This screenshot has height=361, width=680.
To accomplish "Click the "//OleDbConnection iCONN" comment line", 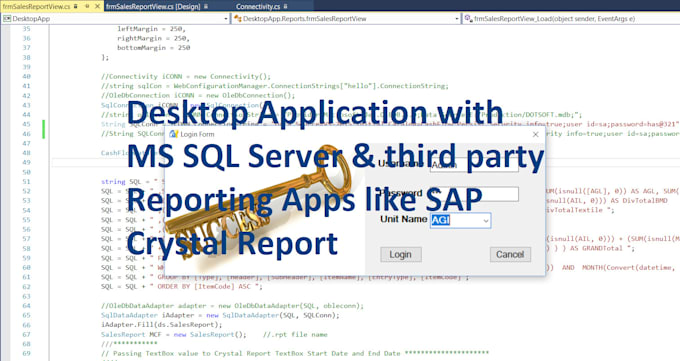I will click(x=198, y=95).
